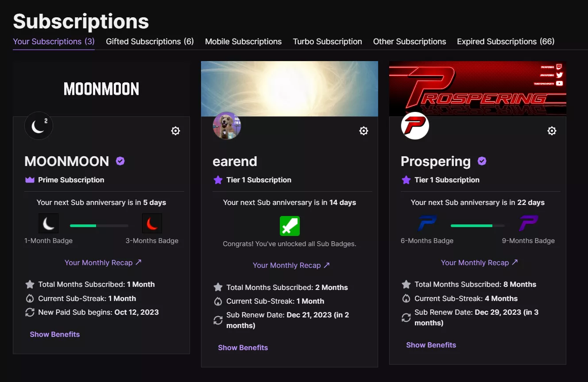Click Prospering's verified checkmark badge

coord(482,161)
